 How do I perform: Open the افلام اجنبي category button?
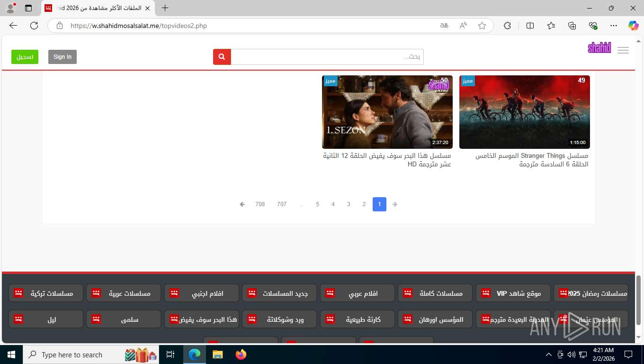coord(202,293)
